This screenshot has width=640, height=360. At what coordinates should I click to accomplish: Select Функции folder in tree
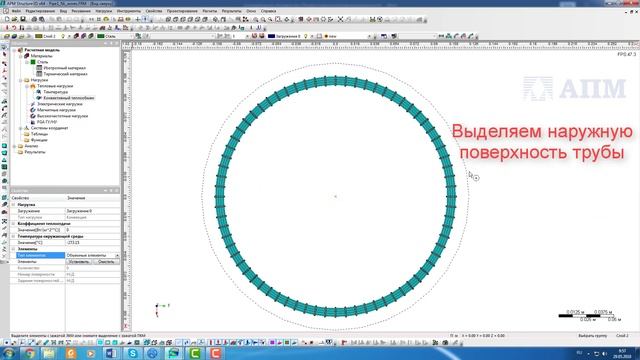[x=39, y=140]
